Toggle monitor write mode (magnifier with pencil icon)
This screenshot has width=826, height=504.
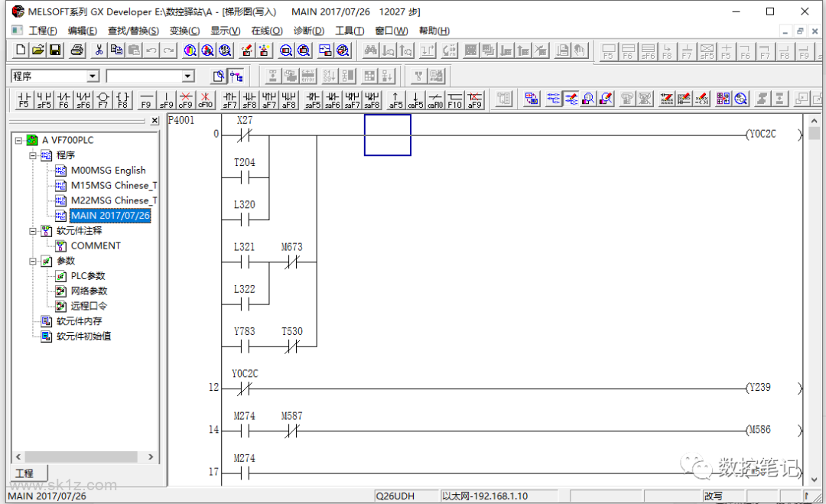[606, 99]
